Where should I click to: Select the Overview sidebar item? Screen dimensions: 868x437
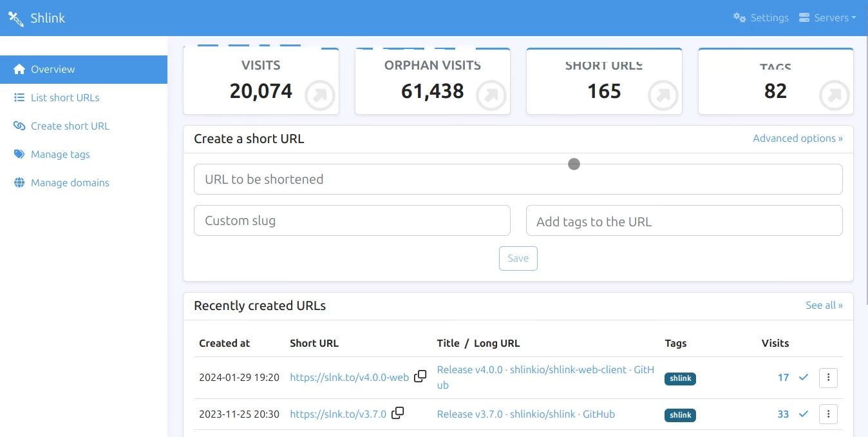tap(84, 70)
